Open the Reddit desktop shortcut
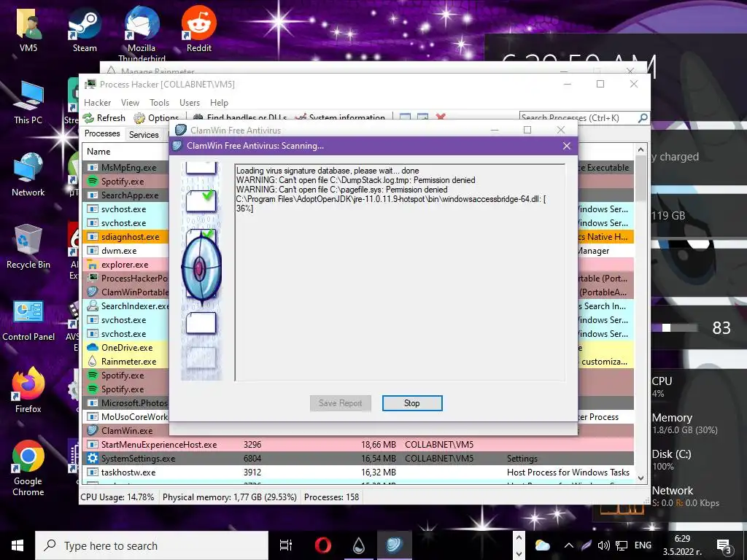The image size is (747, 560). 198,29
